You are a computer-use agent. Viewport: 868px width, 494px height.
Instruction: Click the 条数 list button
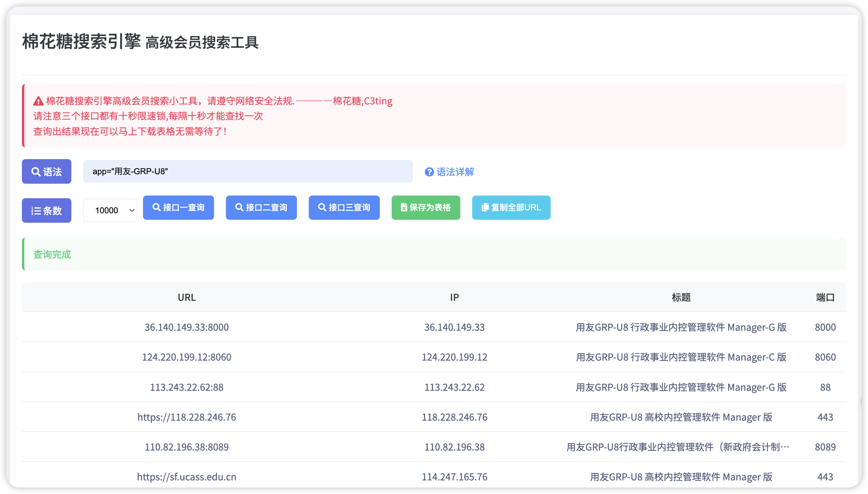tap(46, 210)
